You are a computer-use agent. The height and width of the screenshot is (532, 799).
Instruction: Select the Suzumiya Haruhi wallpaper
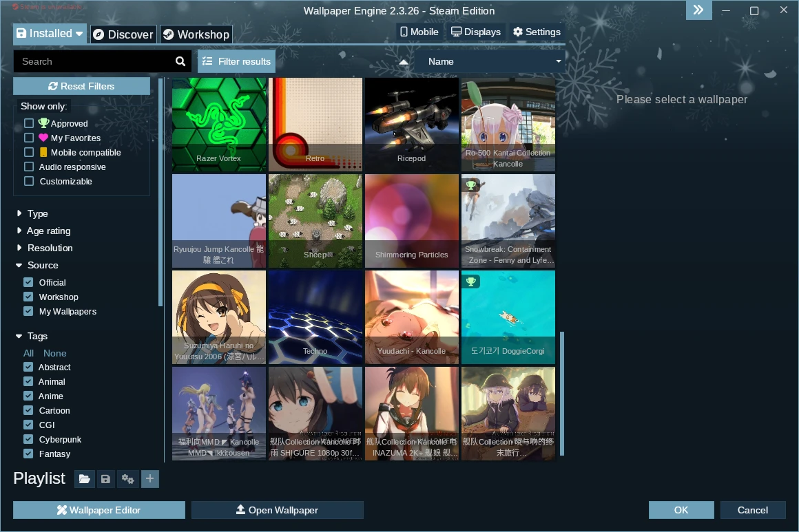(x=219, y=317)
